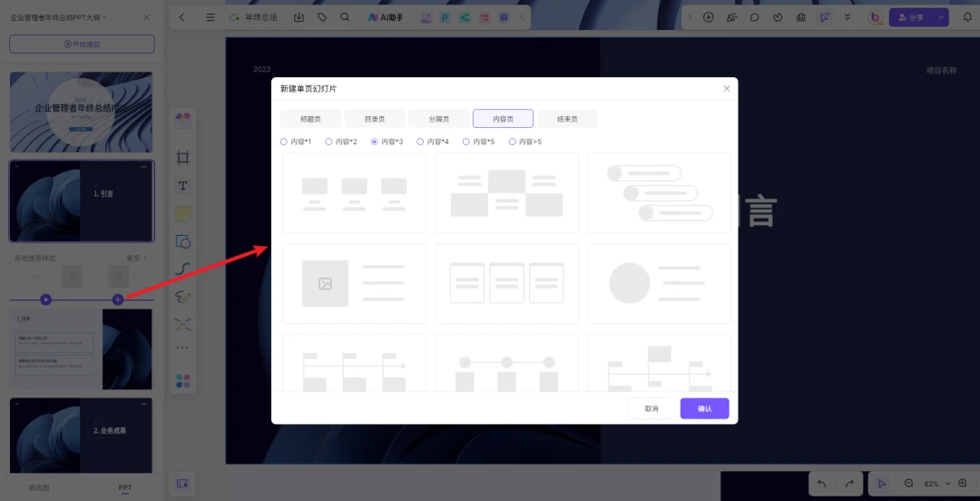The width and height of the screenshot is (980, 501).
Task: Select the sticky note tool
Action: (x=182, y=214)
